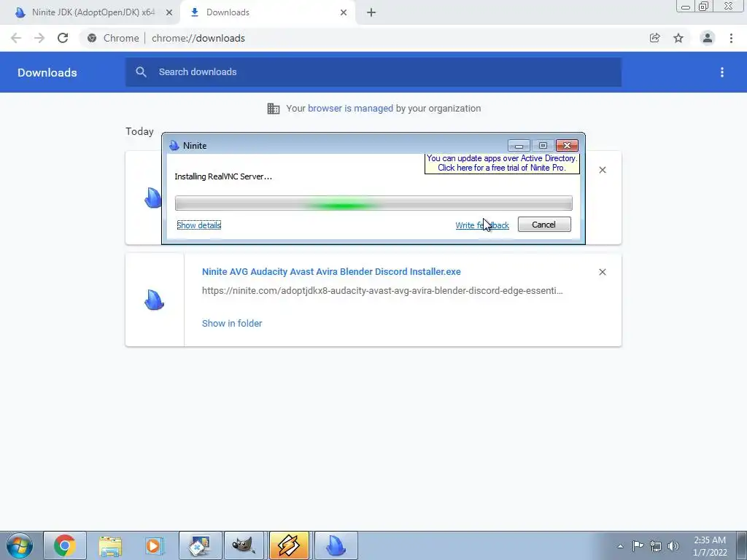Screen dimensions: 747x560
Task: Open the Chrome three-dot main menu
Action: click(731, 38)
